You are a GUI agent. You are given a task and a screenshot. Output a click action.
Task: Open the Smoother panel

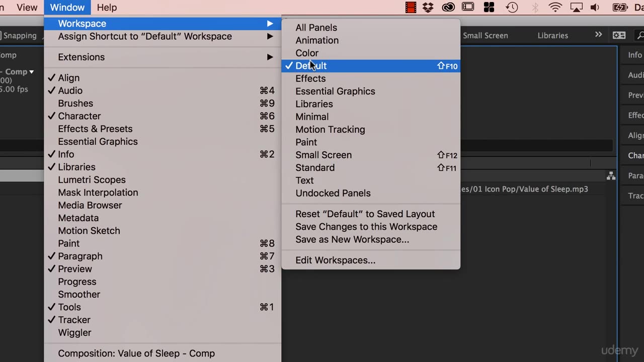click(x=163, y=294)
